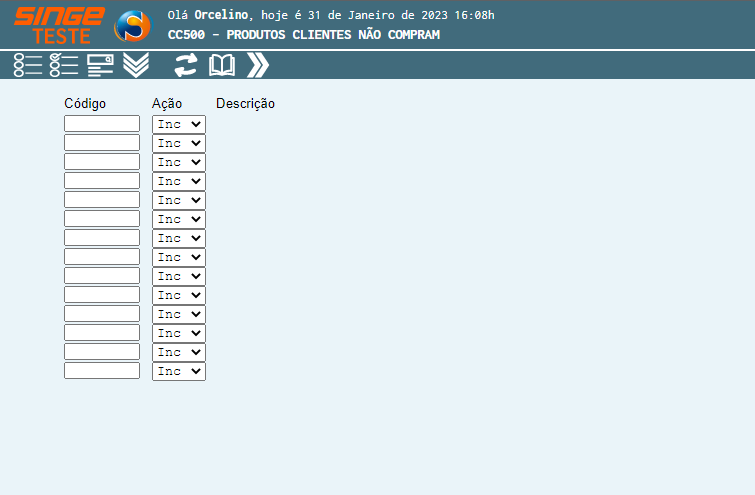
Task: Expand the fifth row Inc dropdown
Action: 178,200
